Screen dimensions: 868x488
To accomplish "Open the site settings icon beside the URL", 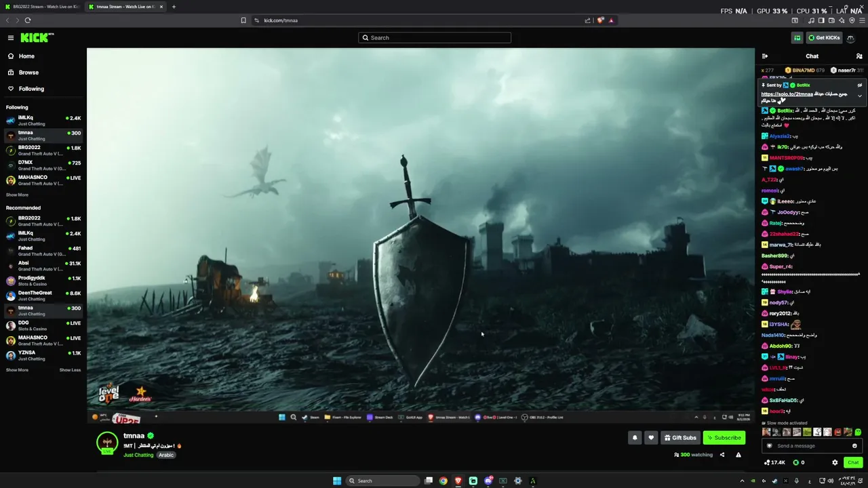I will tap(257, 20).
